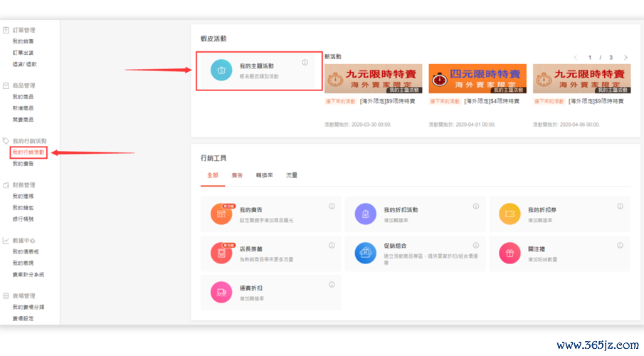Open 我的銷售 in the sidebar
Image resolution: width=644 pixels, height=356 pixels.
pos(23,41)
